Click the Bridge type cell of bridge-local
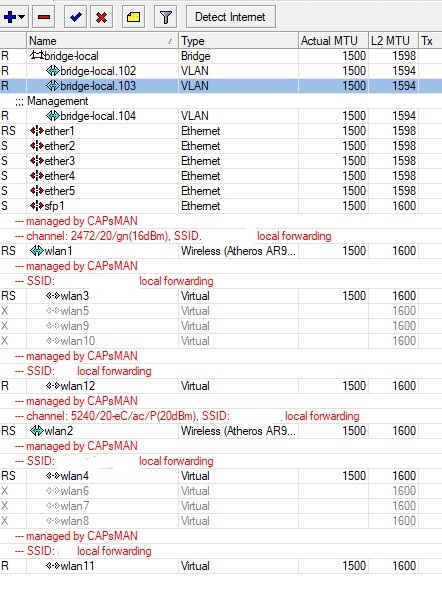Viewport: 442px width, 590px height. tap(196, 56)
